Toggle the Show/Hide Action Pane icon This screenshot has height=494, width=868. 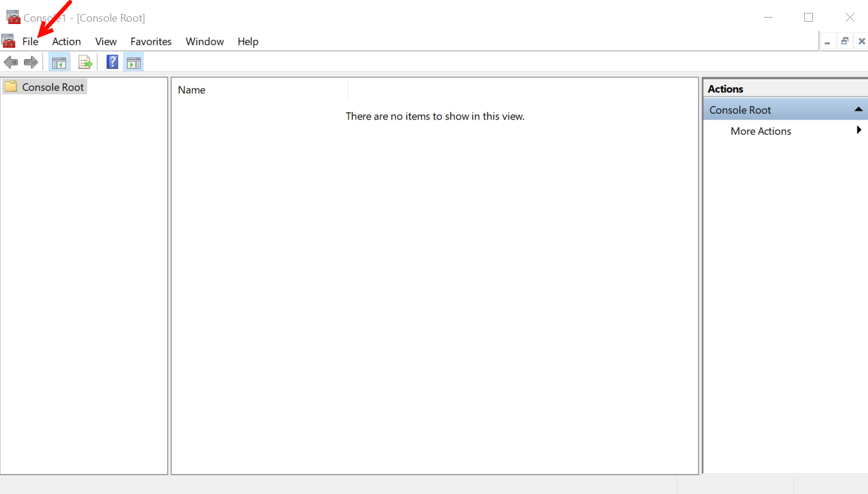(x=134, y=62)
